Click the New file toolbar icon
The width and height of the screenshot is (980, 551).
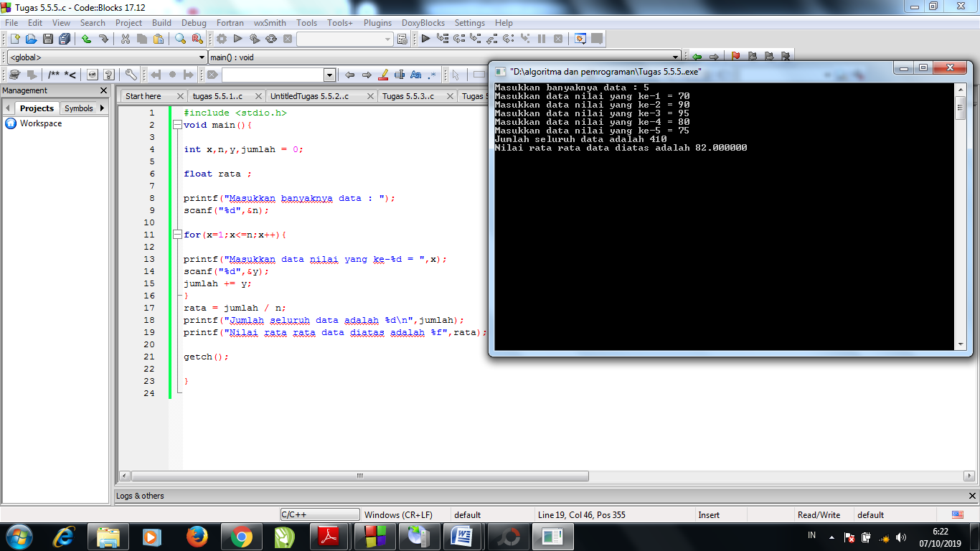(14, 39)
